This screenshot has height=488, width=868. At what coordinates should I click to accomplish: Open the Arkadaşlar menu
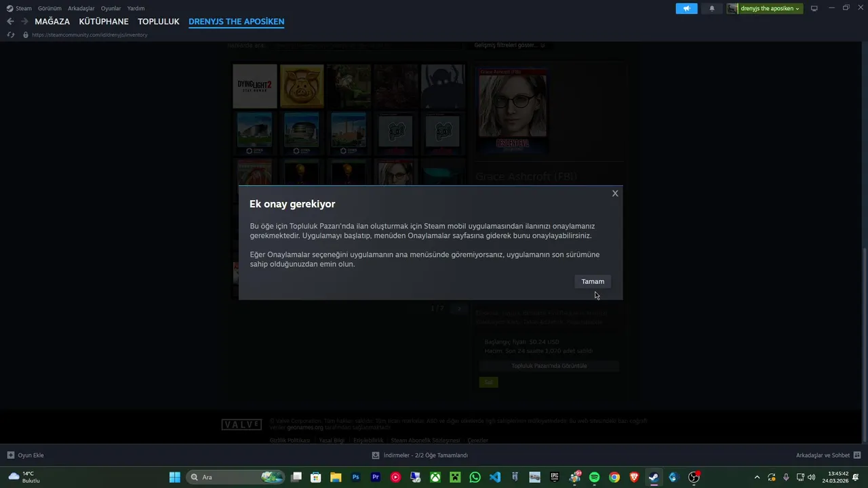tap(81, 8)
